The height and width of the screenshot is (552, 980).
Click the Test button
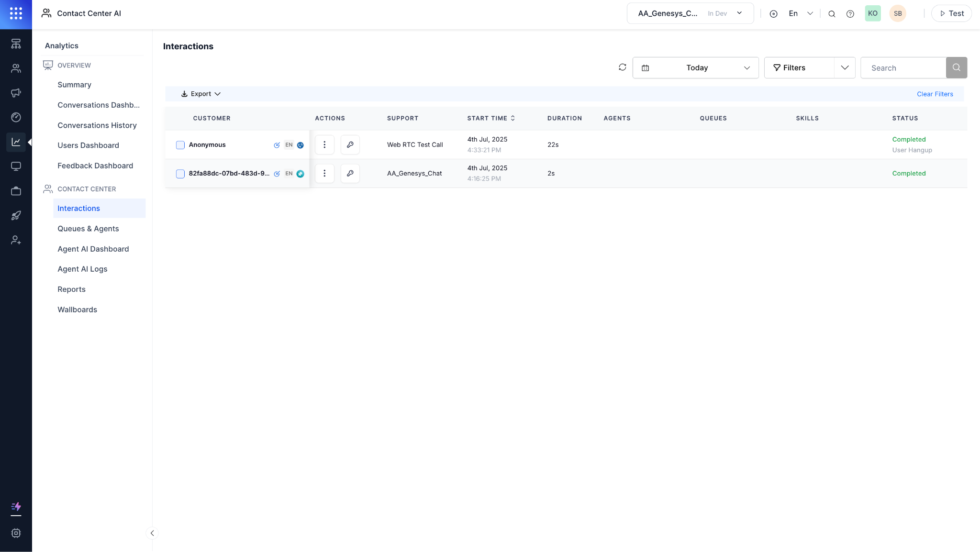[x=951, y=13]
